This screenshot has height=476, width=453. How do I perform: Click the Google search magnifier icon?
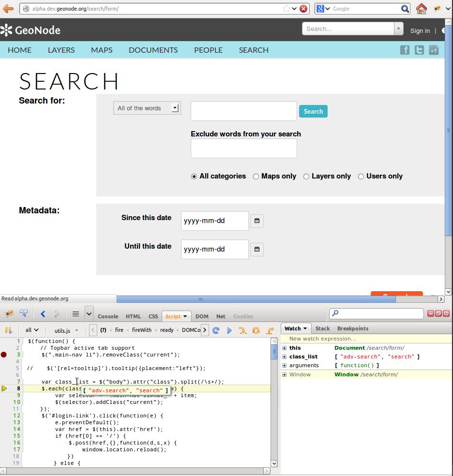click(405, 9)
